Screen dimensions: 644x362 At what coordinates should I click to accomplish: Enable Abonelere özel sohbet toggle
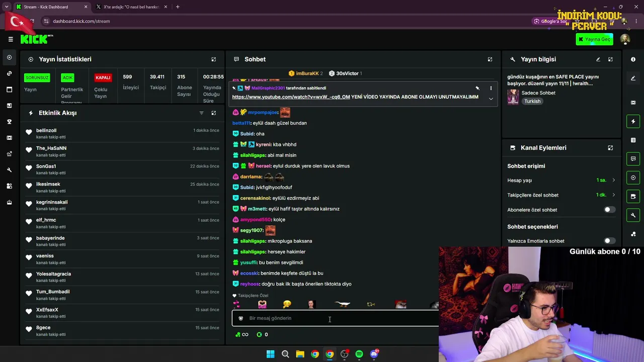click(x=609, y=210)
